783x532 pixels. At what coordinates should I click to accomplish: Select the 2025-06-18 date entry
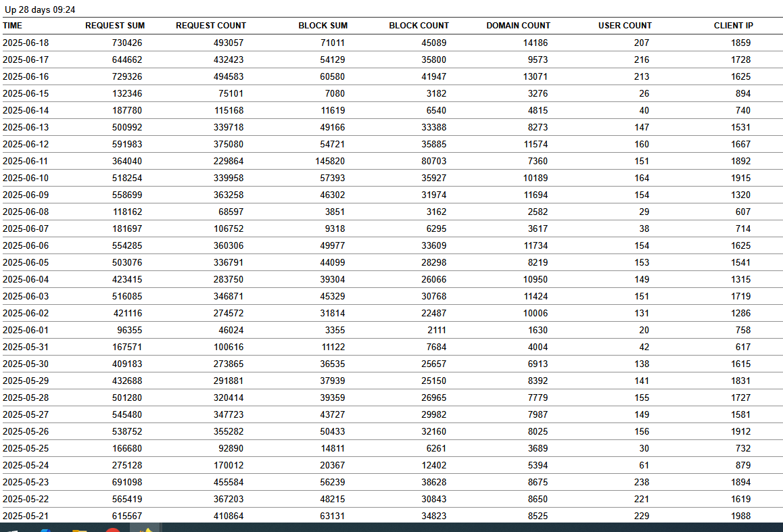[26, 43]
